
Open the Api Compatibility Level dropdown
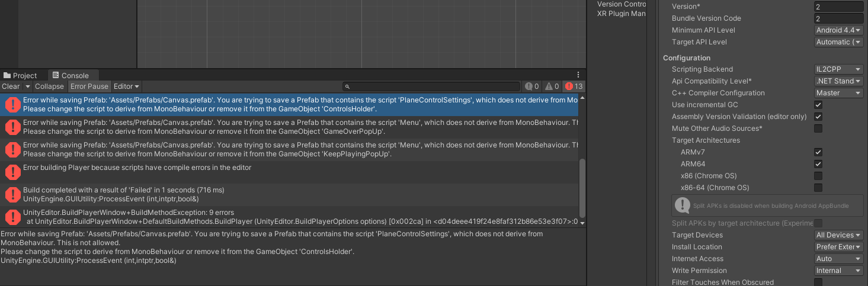pos(839,81)
